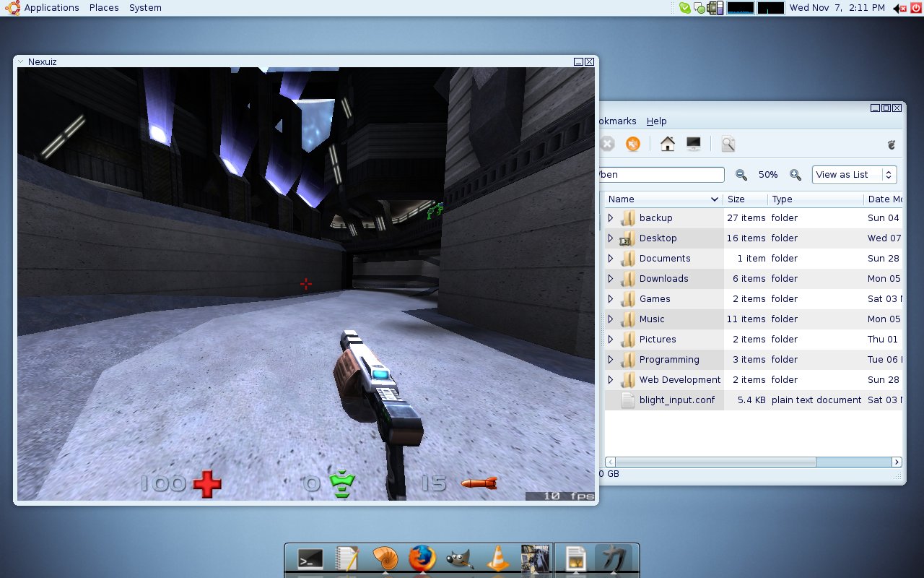Click the scrollbar right arrow in file list
The image size is (924, 578).
pos(897,462)
